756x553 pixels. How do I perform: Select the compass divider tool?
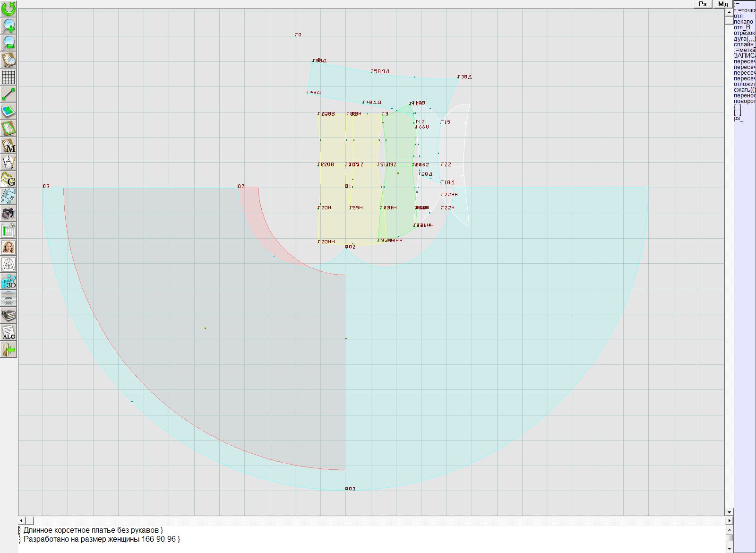coord(9,162)
